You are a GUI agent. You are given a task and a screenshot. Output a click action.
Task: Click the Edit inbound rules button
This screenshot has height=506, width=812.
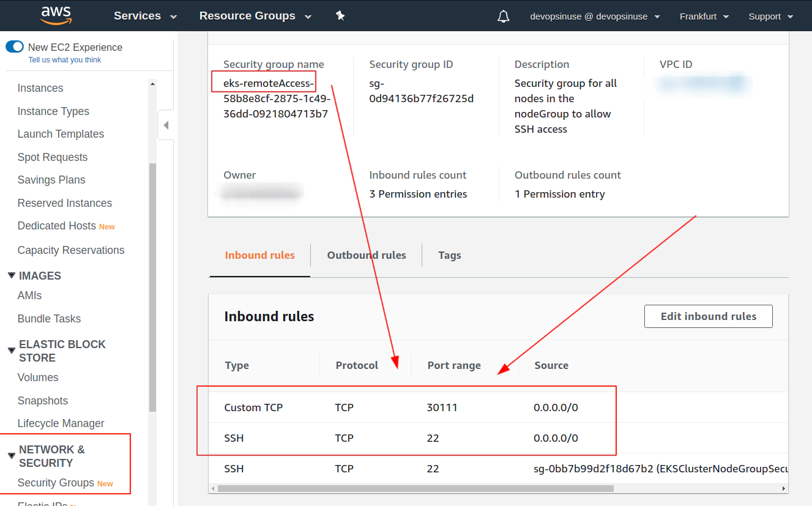[x=709, y=316]
